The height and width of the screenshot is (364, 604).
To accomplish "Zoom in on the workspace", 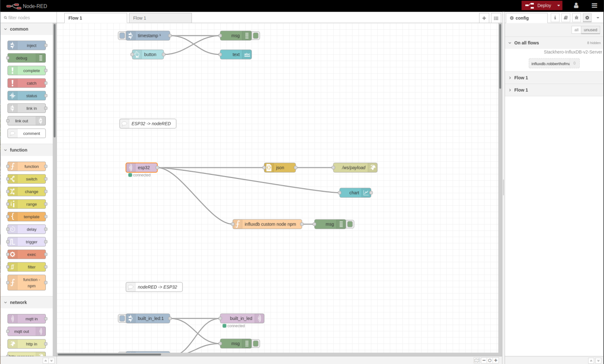I will 496,360.
